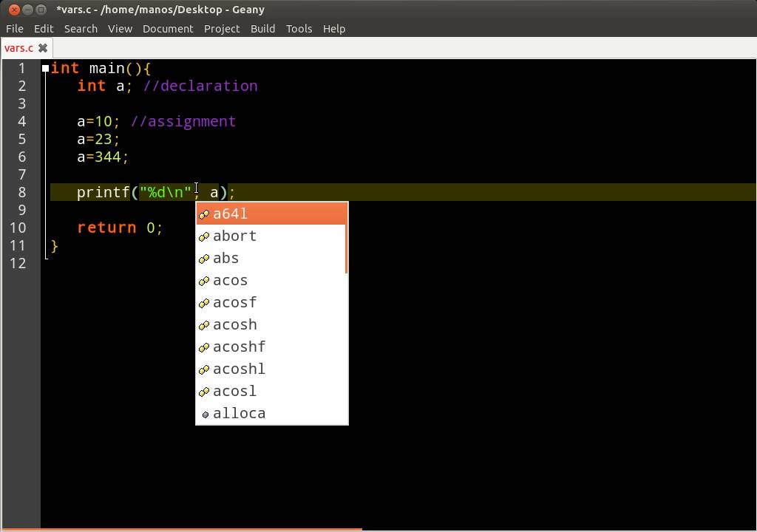Screen dimensions: 757x532
Task: Click the main function name
Action: 106,68
